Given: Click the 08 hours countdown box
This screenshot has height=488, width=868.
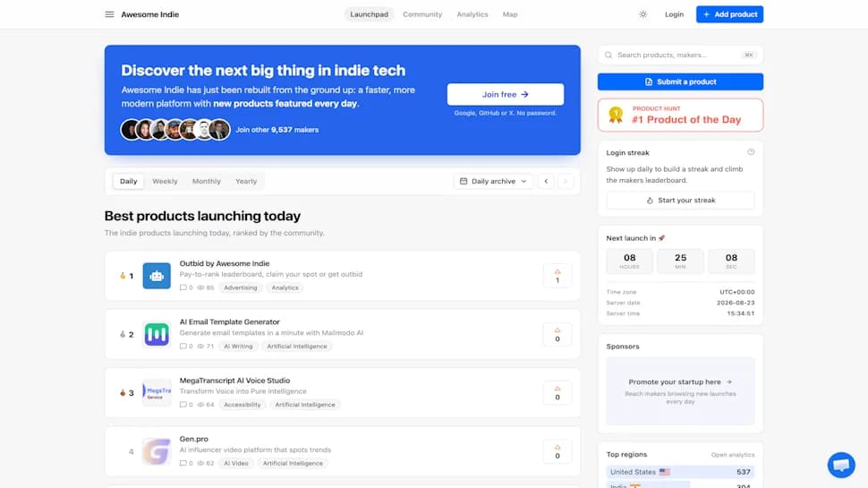Looking at the screenshot, I should pyautogui.click(x=629, y=261).
